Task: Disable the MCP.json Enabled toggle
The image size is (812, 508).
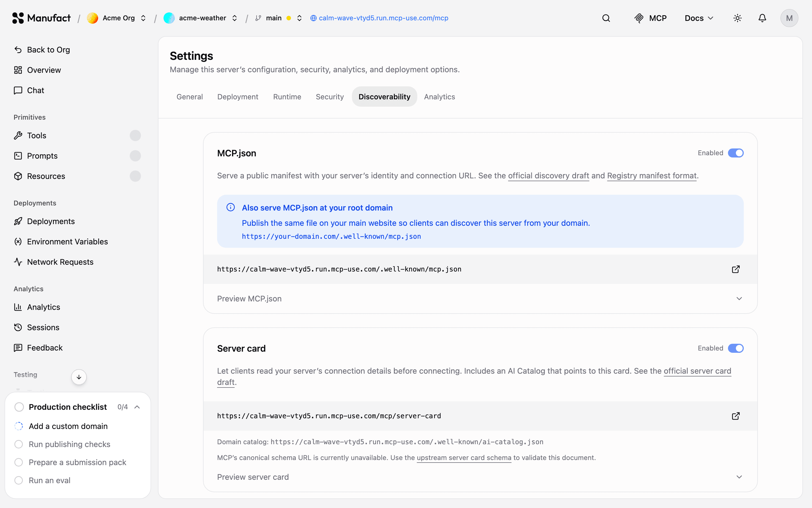Action: (736, 153)
